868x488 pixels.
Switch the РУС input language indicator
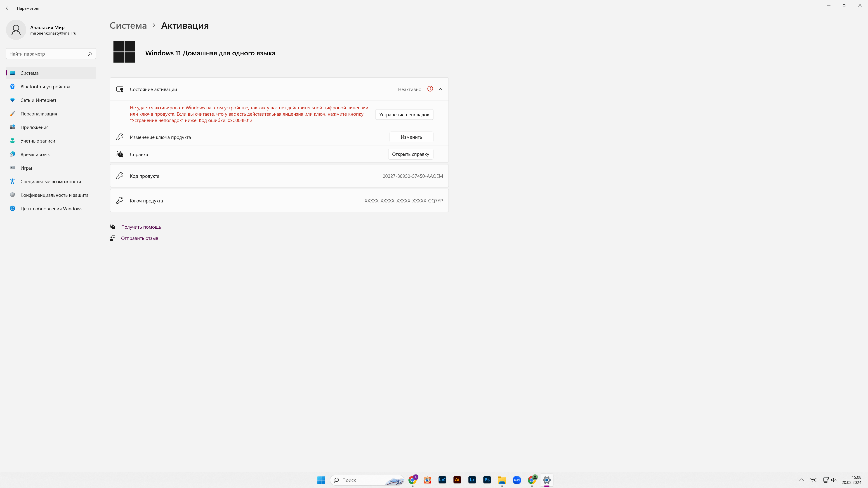[x=813, y=480]
